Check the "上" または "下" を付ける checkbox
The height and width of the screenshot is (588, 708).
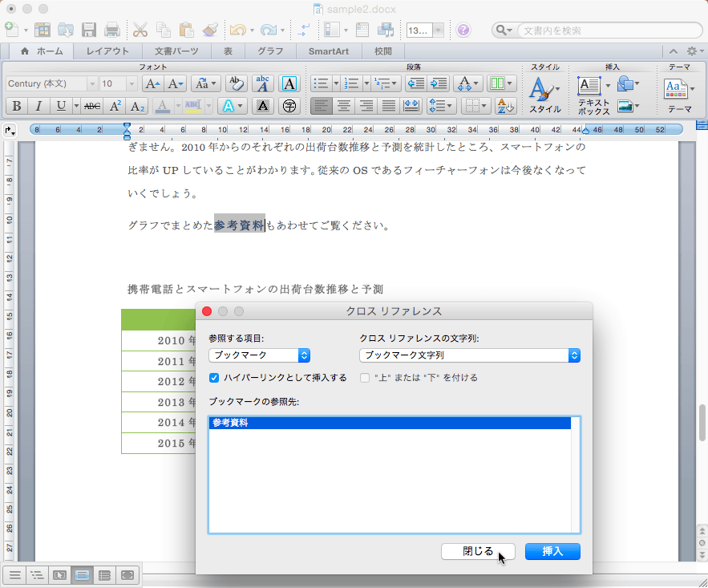(x=365, y=378)
